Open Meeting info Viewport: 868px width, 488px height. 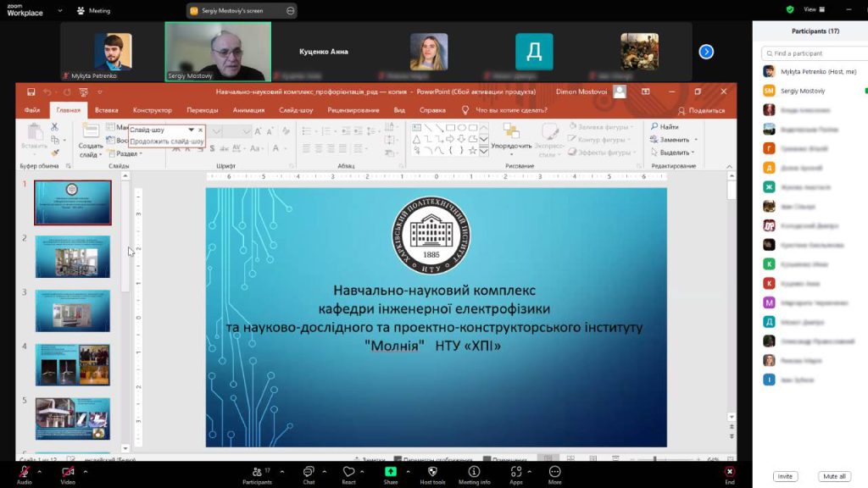point(474,472)
